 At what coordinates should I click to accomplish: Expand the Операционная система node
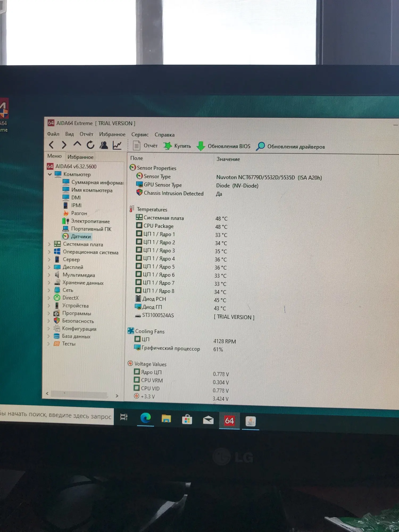click(x=49, y=252)
